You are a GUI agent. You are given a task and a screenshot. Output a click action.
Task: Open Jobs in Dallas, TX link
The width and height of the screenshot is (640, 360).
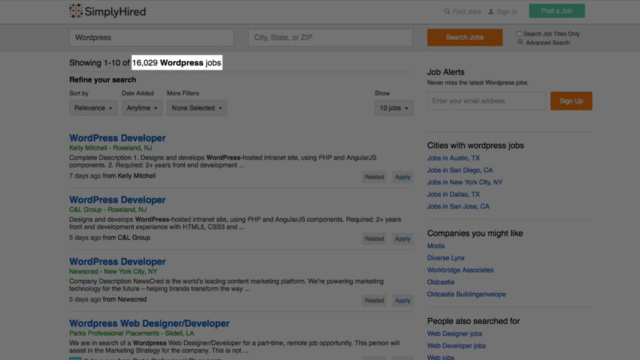pos(453,194)
